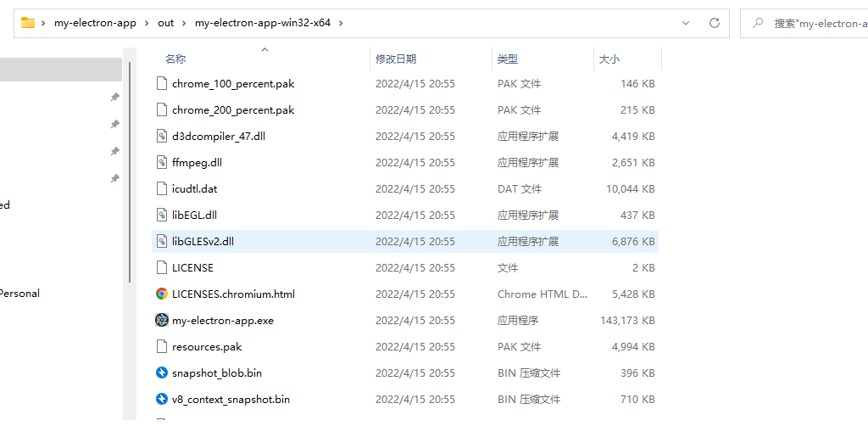Click the my-electron-app-win32-x64 breadcrumb
The width and height of the screenshot is (868, 437).
(263, 23)
